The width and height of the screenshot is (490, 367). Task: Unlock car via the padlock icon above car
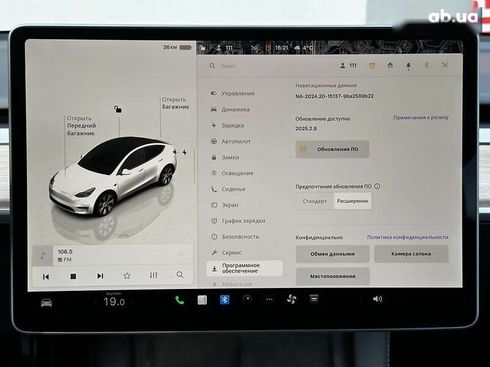tap(118, 109)
